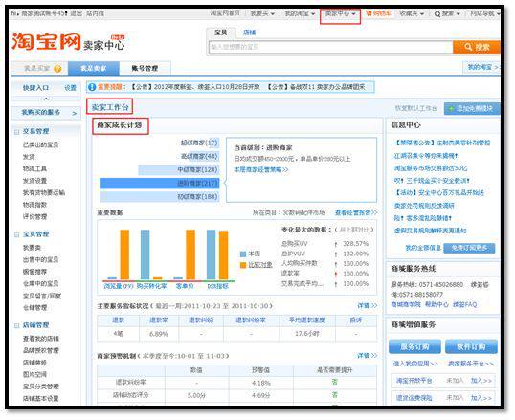The image size is (515, 420).
Task: Click the plus icon on 添加免费模块 button
Action: [452, 109]
